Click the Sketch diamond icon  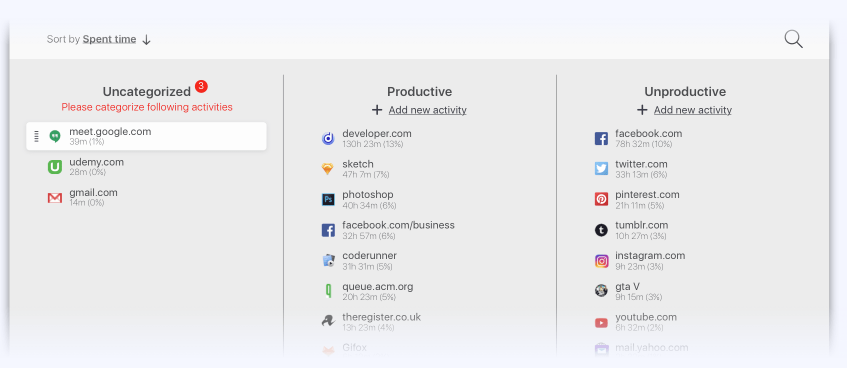(x=328, y=170)
